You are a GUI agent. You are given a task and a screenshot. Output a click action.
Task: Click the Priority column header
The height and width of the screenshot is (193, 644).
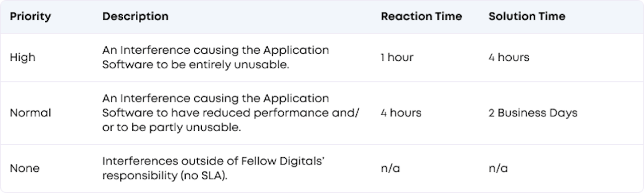click(30, 16)
